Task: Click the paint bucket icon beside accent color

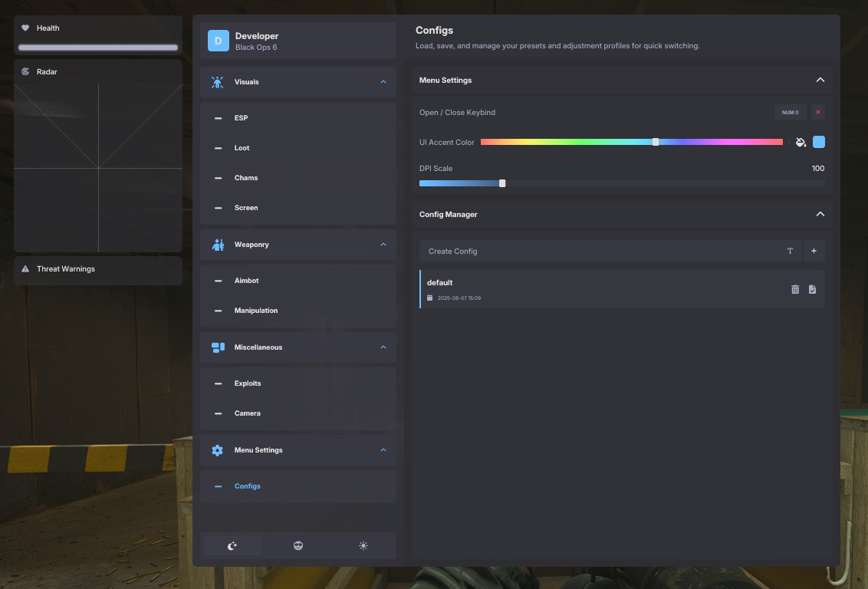Action: [x=801, y=142]
